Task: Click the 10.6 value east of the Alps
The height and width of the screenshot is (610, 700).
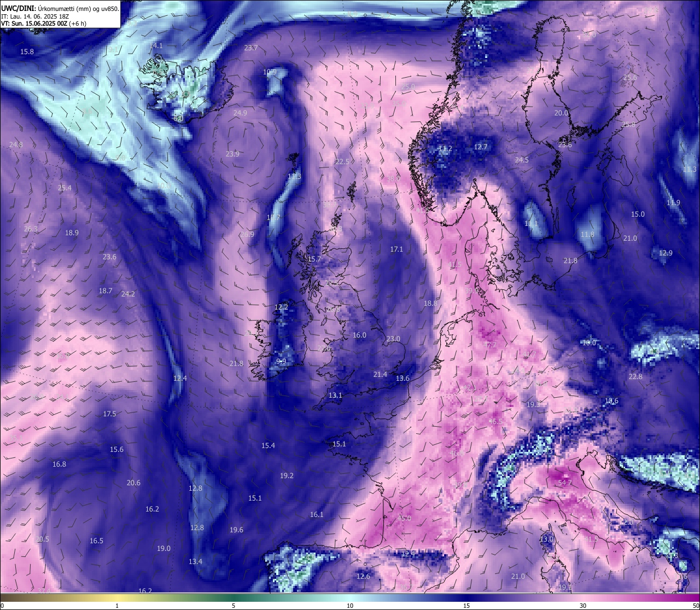Action: pos(611,401)
